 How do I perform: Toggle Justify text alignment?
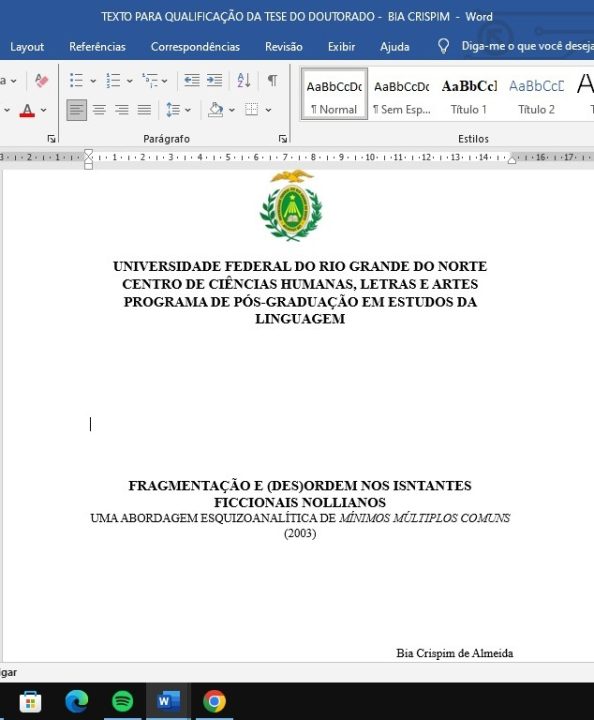[x=144, y=110]
